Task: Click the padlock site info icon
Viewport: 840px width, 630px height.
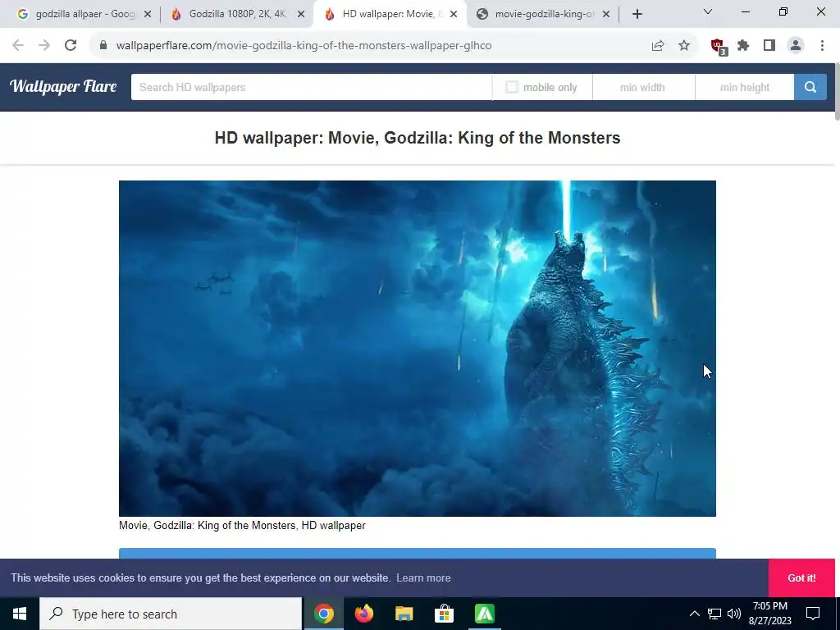Action: [103, 45]
